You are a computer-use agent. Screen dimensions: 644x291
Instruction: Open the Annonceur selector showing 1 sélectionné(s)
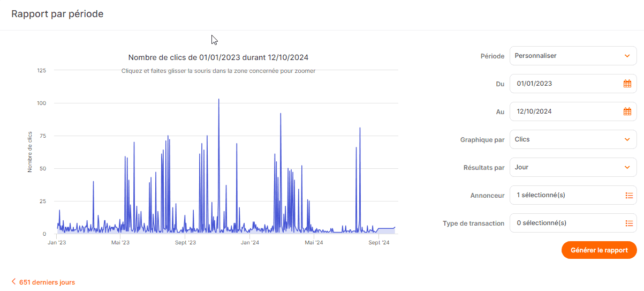[x=567, y=195]
